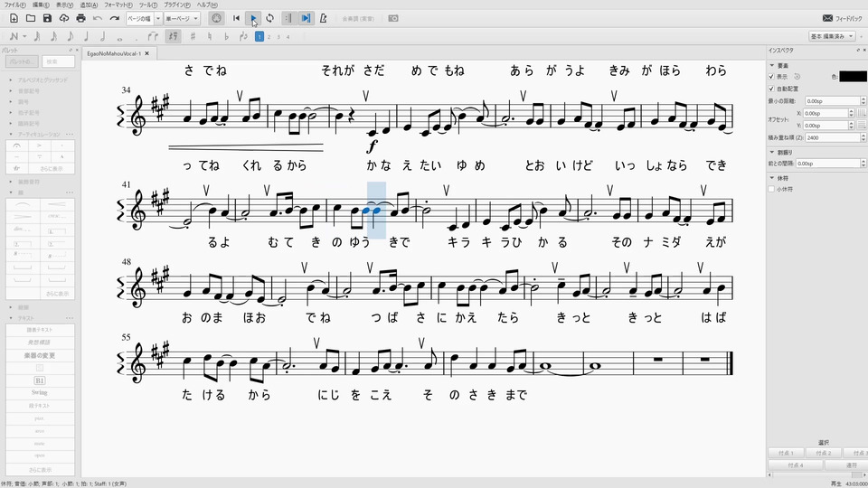Enable note input mode (N icon)
Viewport: 868px width, 488px height.
point(14,36)
